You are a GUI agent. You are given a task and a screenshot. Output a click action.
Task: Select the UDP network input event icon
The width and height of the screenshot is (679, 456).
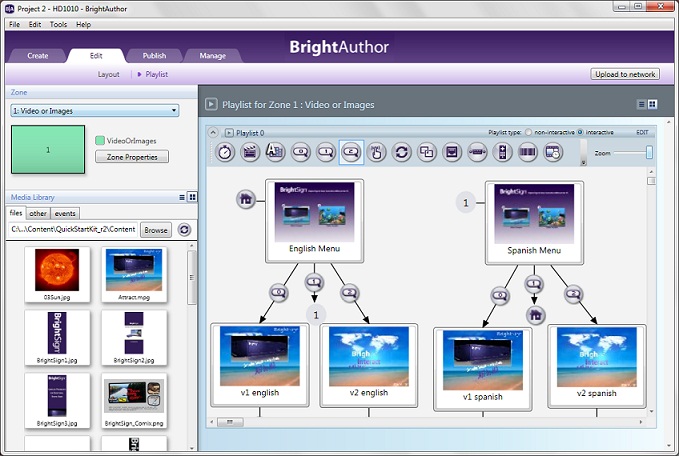pyautogui.click(x=452, y=152)
